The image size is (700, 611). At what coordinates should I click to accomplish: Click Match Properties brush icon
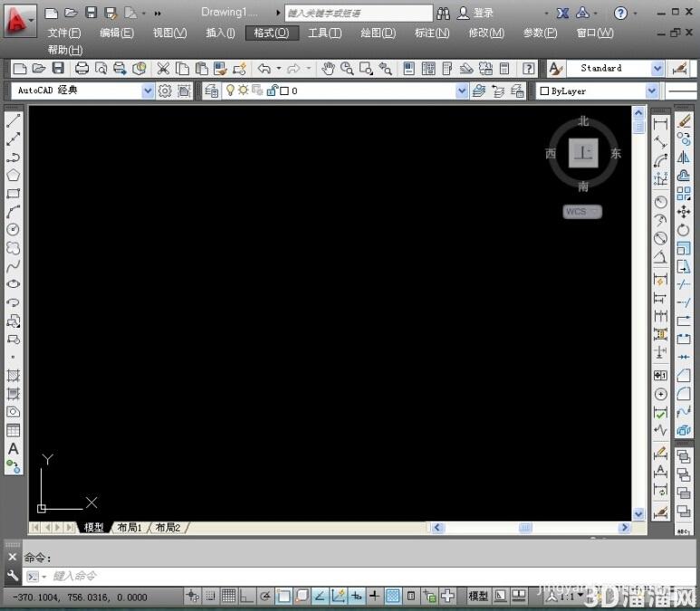coord(220,68)
